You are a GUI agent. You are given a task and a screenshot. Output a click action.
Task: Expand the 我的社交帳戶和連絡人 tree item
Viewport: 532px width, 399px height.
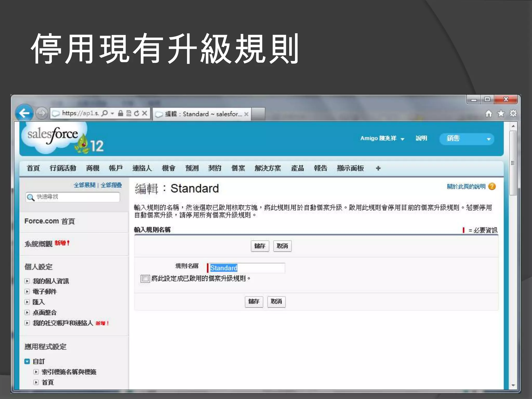[27, 323]
